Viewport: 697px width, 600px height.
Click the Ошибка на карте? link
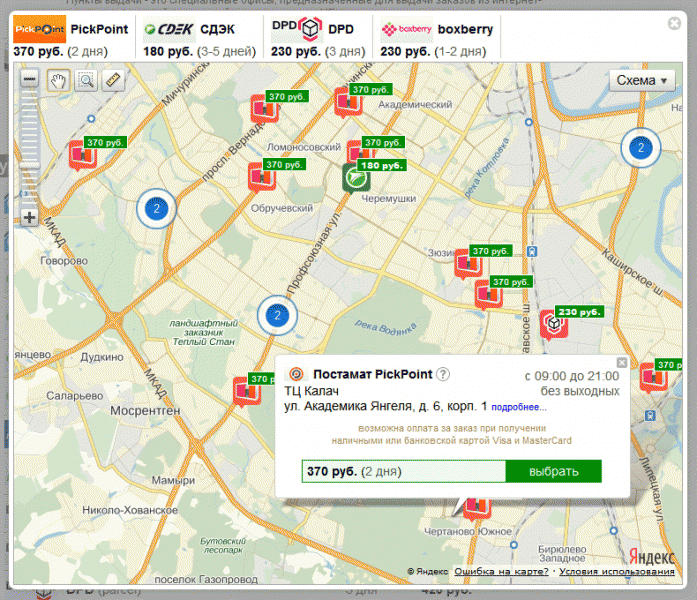(x=501, y=572)
